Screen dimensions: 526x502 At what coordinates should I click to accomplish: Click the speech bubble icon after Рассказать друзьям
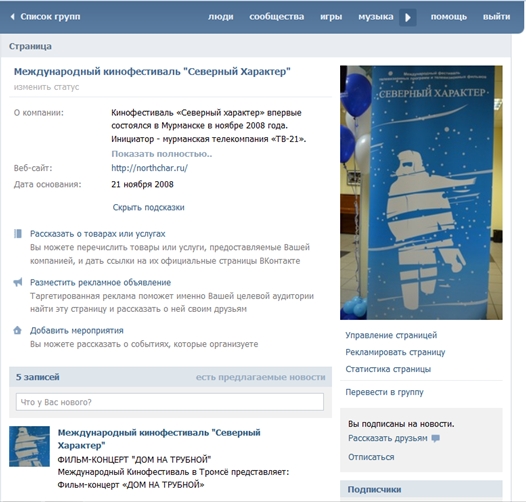click(435, 438)
